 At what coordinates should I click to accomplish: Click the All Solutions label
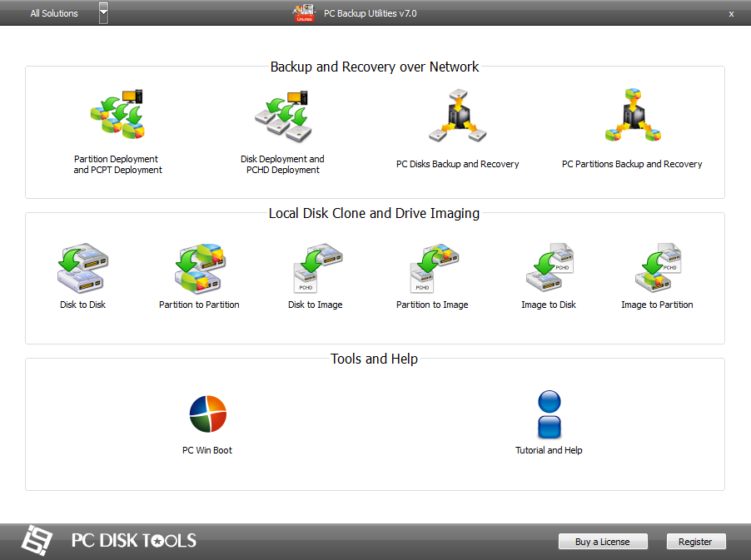point(54,13)
